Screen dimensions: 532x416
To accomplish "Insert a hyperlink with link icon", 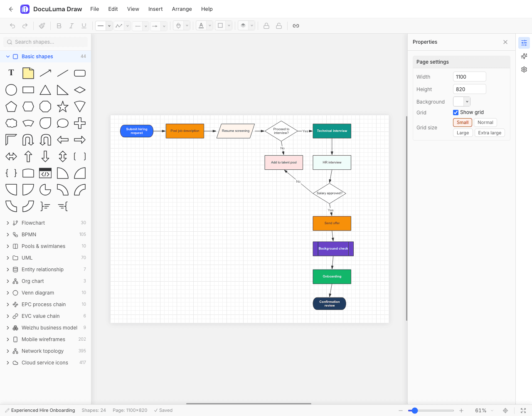I will coord(296,26).
